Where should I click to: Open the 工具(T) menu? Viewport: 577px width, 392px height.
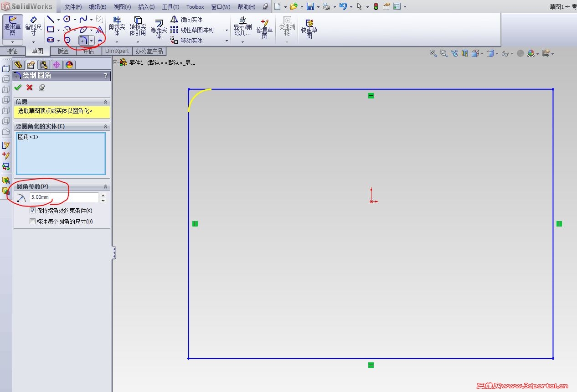coord(171,7)
